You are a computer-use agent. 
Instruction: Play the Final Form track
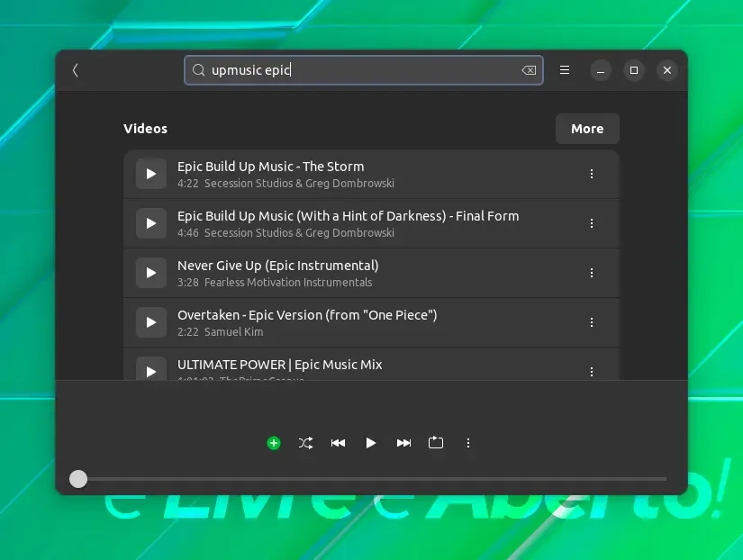[x=151, y=223]
